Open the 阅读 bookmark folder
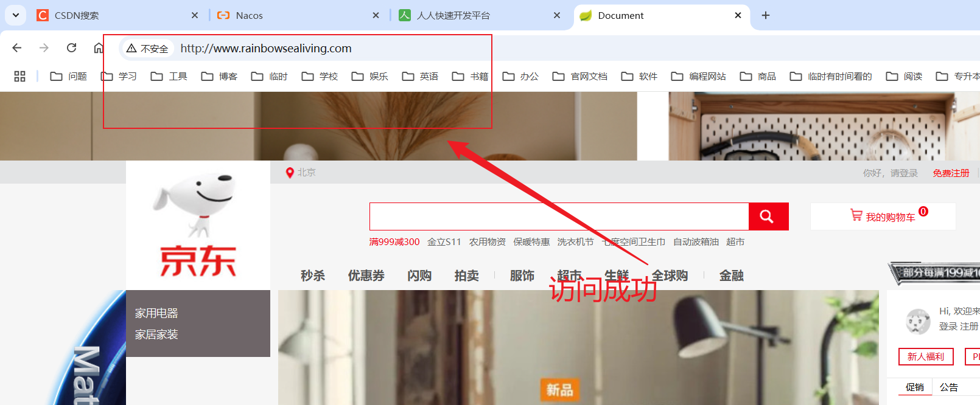This screenshot has width=980, height=405. (x=904, y=76)
